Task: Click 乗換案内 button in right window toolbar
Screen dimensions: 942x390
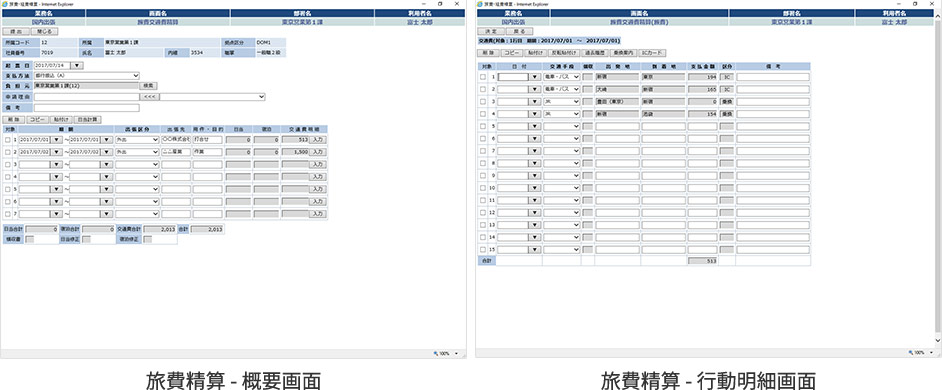Action: pos(624,53)
